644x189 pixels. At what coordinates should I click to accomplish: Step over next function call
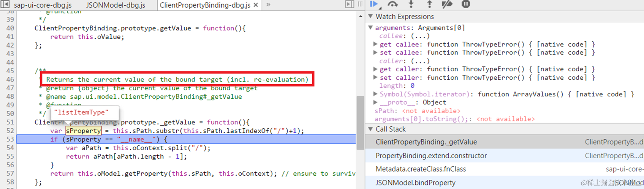[392, 4]
